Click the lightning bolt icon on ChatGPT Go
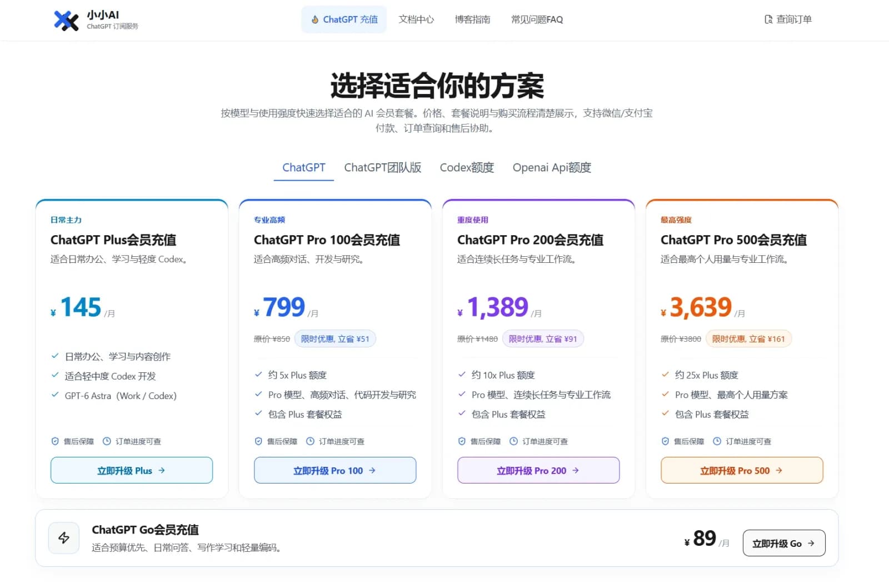 click(64, 538)
